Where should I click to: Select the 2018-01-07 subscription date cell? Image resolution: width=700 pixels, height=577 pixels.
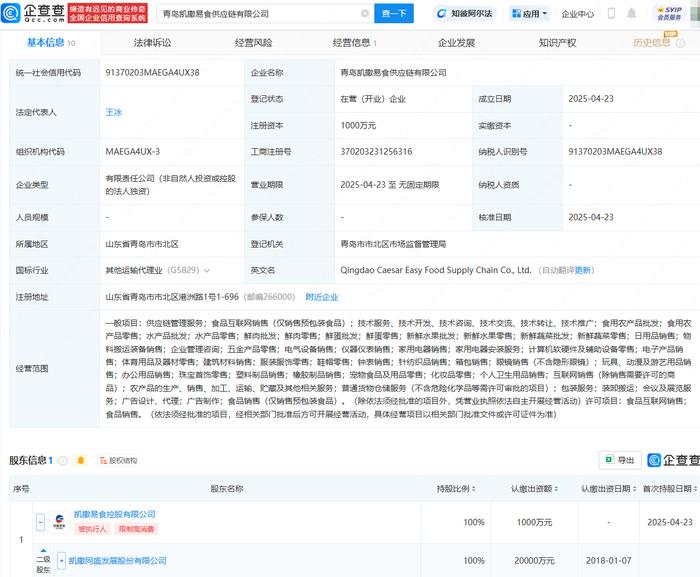point(608,560)
